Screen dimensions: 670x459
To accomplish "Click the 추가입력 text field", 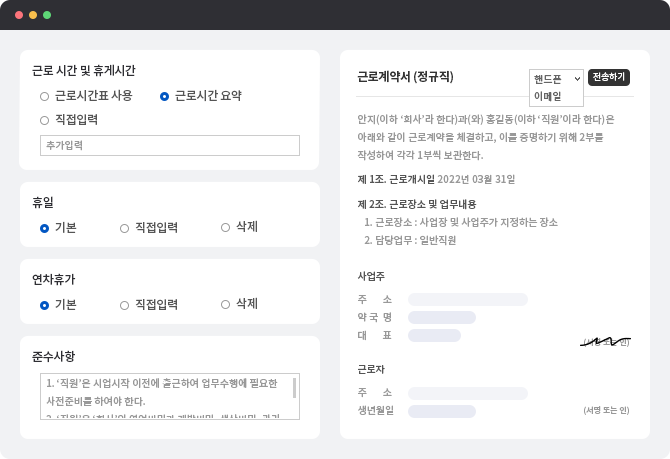I will click(x=170, y=146).
